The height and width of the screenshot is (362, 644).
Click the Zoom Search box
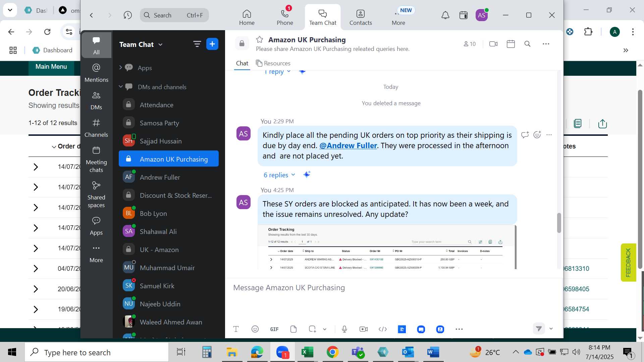[174, 15]
